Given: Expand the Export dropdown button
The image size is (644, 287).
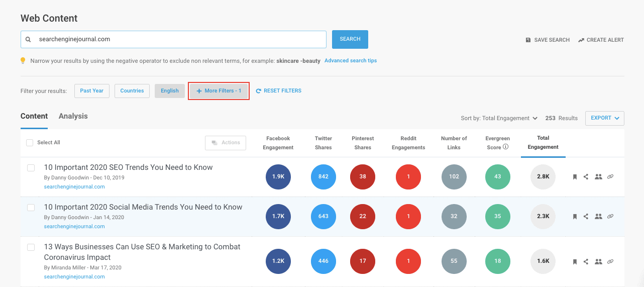Looking at the screenshot, I should pos(604,118).
